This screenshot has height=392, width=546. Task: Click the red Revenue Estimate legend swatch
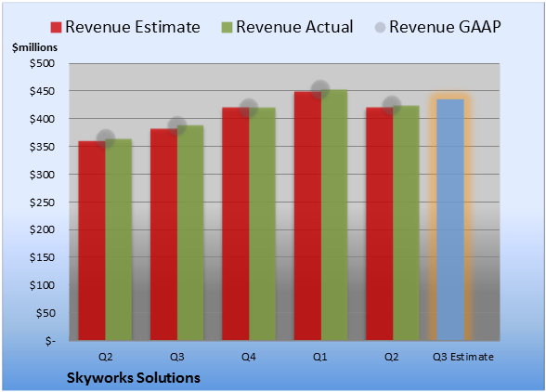pyautogui.click(x=56, y=28)
